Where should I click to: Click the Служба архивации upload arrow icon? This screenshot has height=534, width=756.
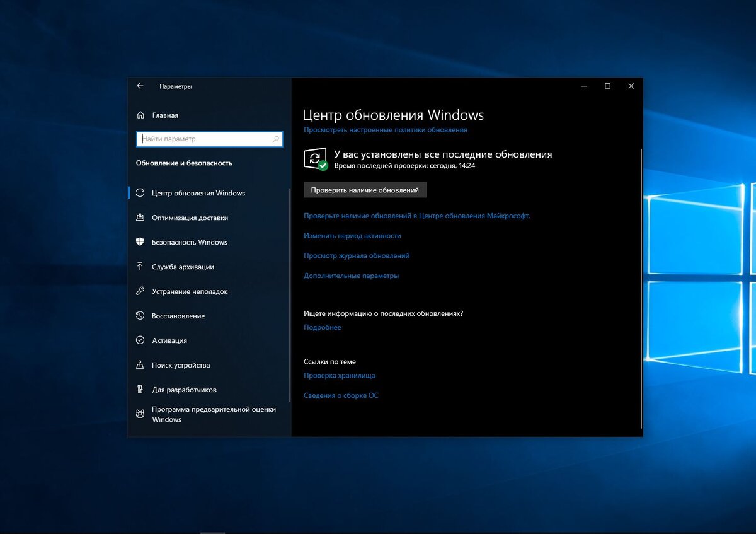(x=140, y=267)
